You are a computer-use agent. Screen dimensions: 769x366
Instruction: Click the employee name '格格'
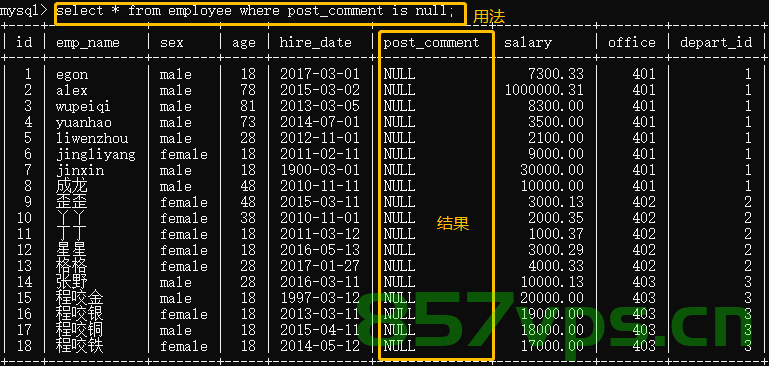[x=72, y=266]
